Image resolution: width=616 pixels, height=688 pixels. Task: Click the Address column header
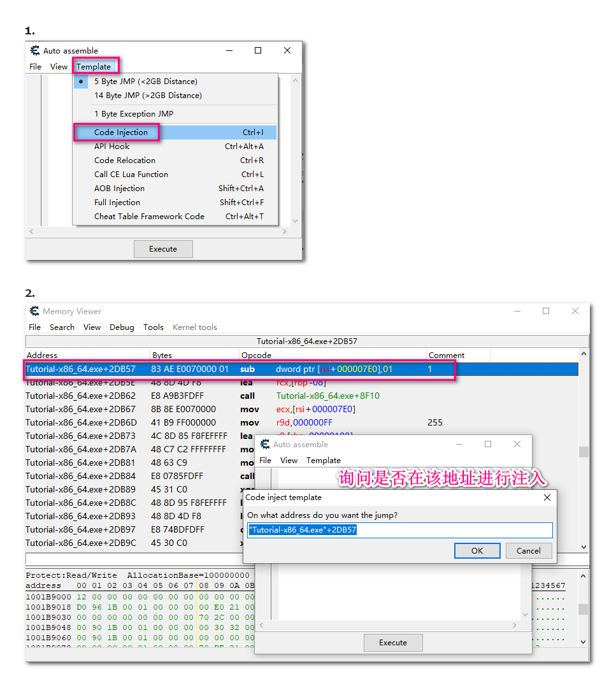click(x=88, y=355)
